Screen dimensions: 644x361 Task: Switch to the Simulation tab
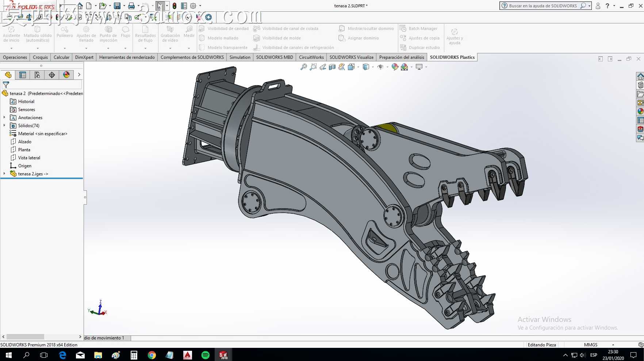click(x=240, y=57)
